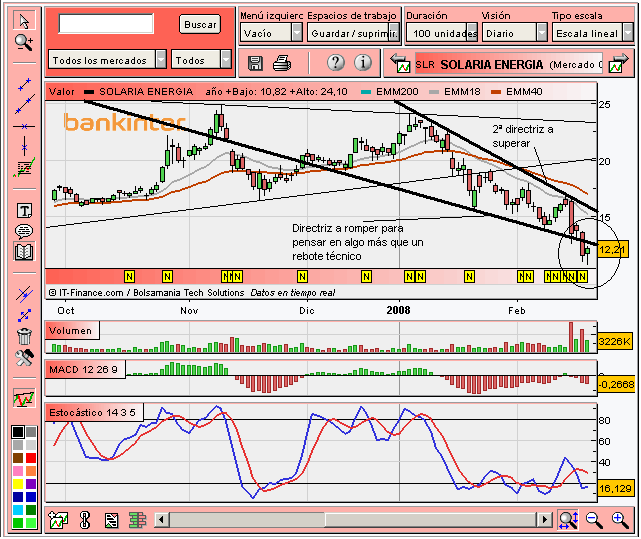Pick the brown color swatch
641x539 pixels.
click(18, 458)
